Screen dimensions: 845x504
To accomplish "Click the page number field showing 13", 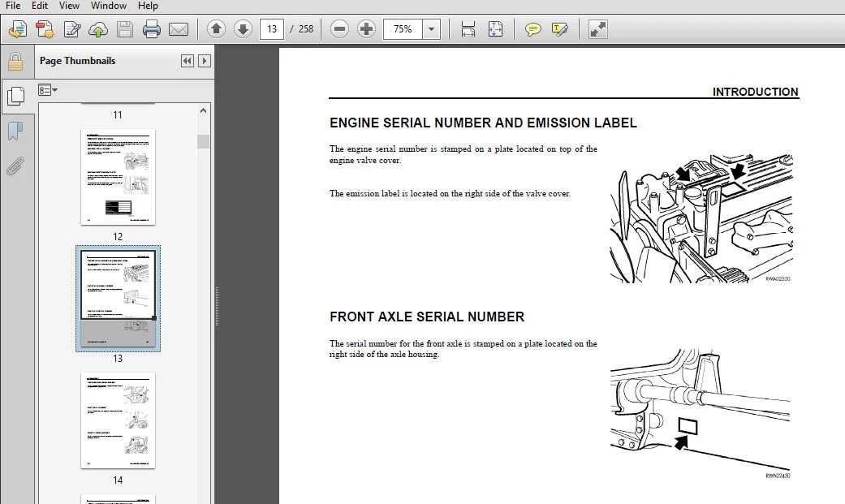I will click(x=272, y=29).
